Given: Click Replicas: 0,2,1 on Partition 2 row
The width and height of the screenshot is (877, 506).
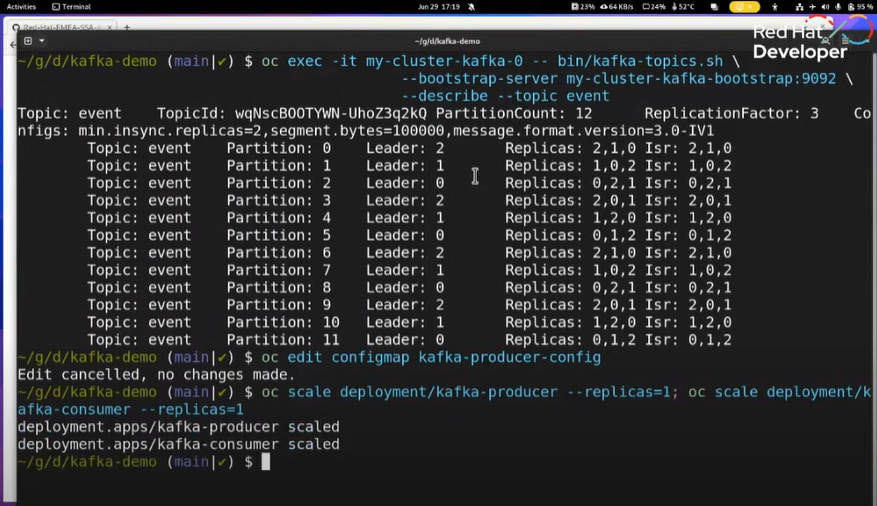Looking at the screenshot, I should [x=570, y=183].
